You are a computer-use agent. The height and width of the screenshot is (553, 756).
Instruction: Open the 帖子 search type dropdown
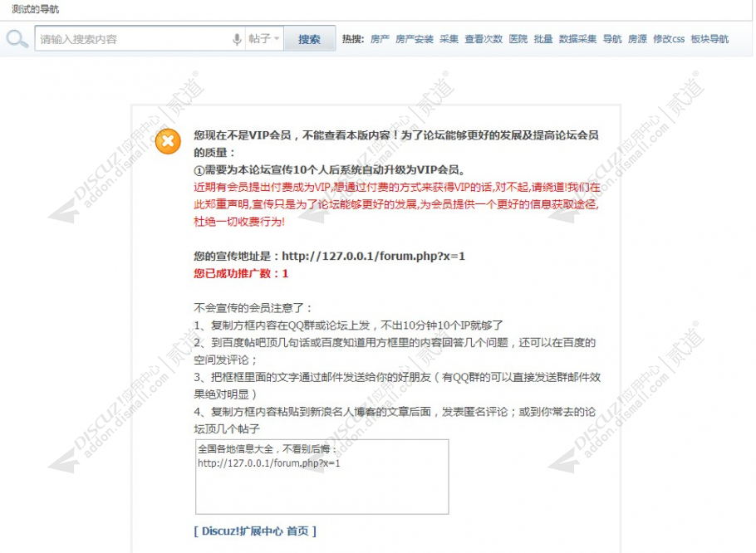pos(263,38)
